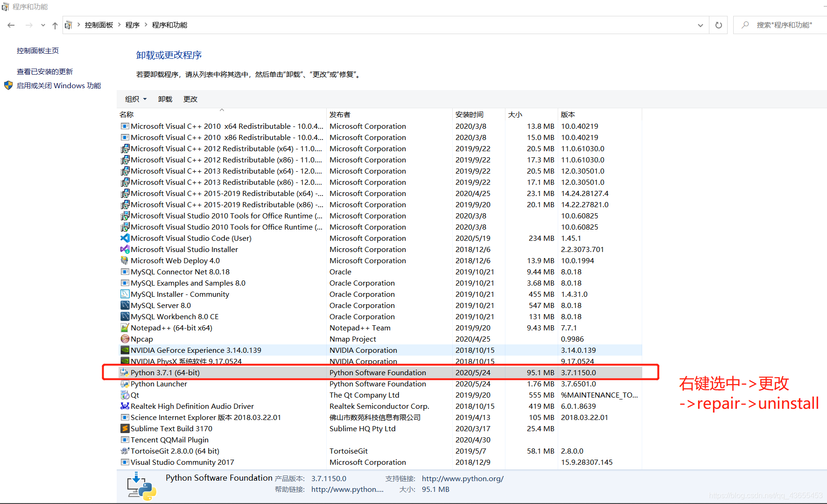Click The Qt Company Ltd cell
This screenshot has width=827, height=504.
[x=364, y=395]
